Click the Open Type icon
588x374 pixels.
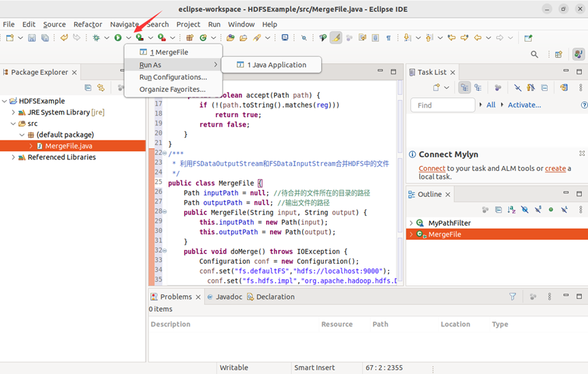(x=230, y=37)
